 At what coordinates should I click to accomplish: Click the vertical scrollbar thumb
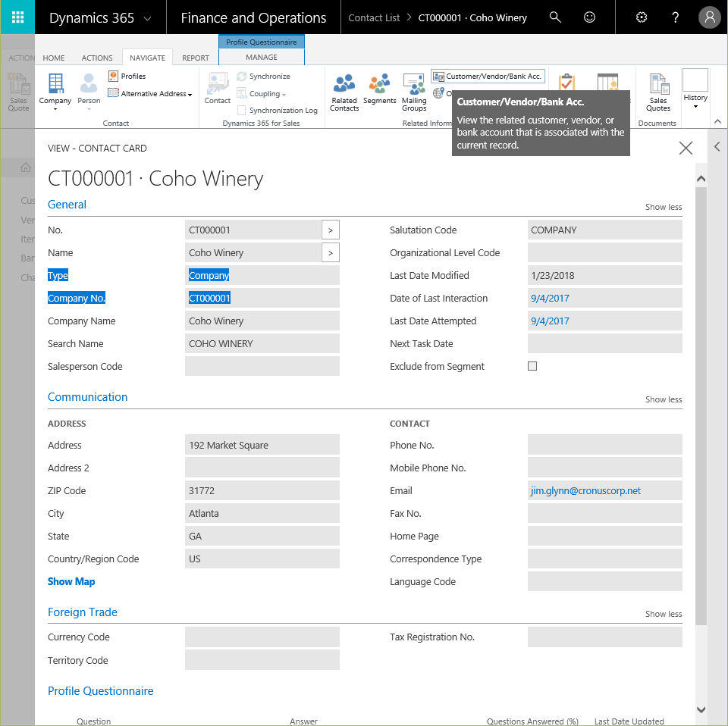point(701,406)
